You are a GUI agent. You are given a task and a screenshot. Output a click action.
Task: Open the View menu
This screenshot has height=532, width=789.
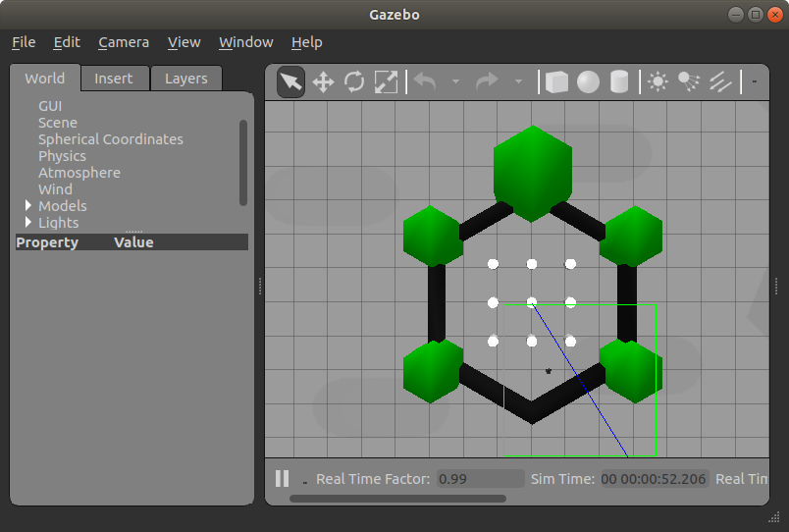(184, 42)
